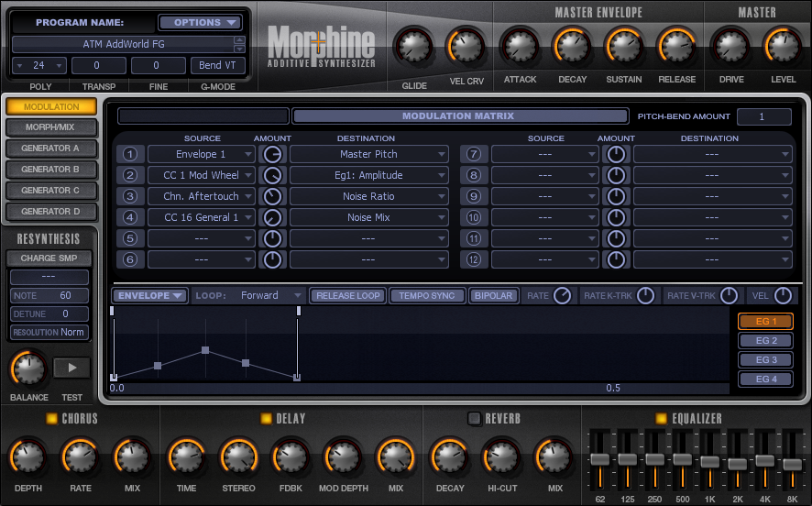
Task: Click the master Drive knob
Action: click(731, 47)
